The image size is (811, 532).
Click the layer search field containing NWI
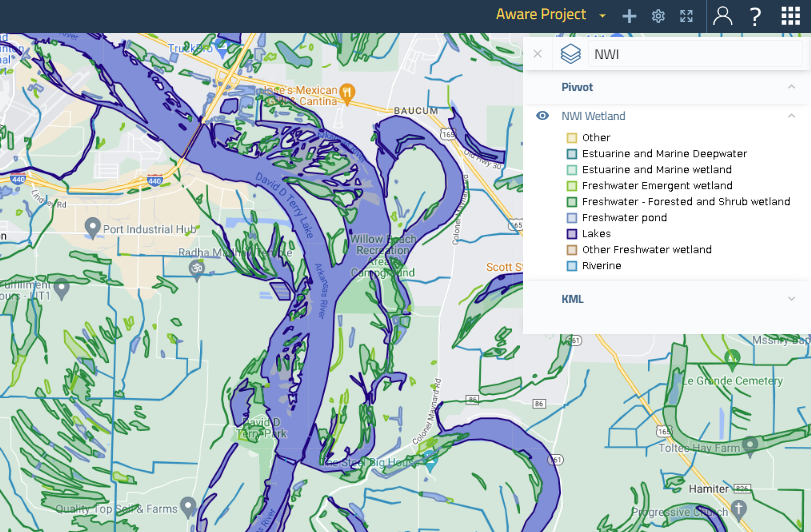coord(690,54)
